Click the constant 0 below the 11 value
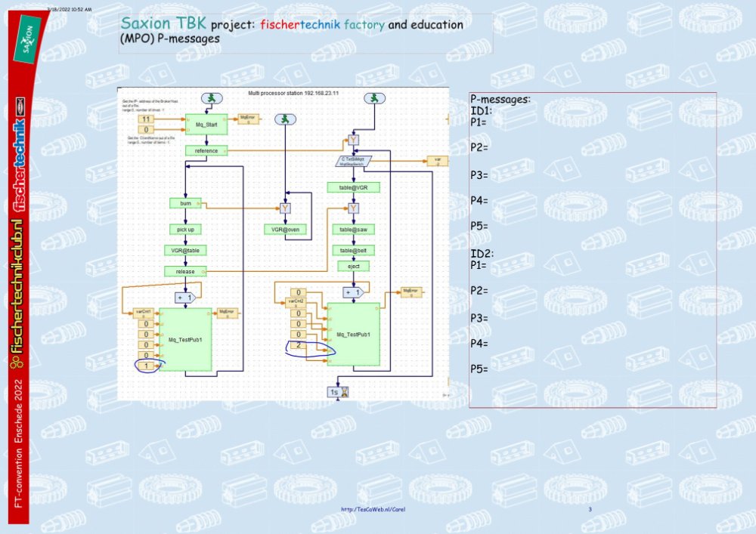Image resolution: width=756 pixels, height=534 pixels. point(146,129)
